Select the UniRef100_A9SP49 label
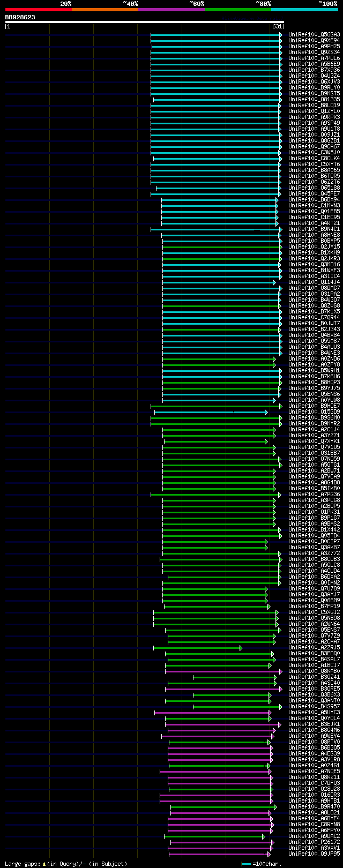This screenshot has width=343, height=868. pyautogui.click(x=314, y=123)
